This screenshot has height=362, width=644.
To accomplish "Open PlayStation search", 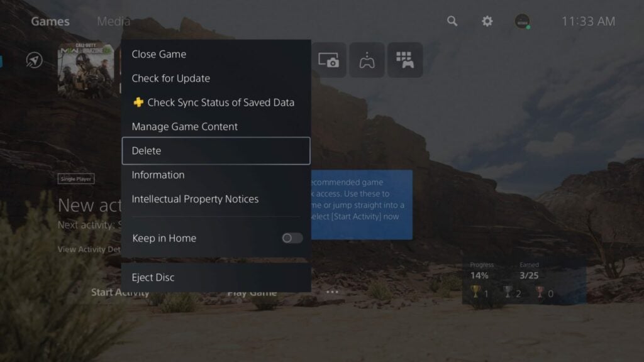I will 452,21.
